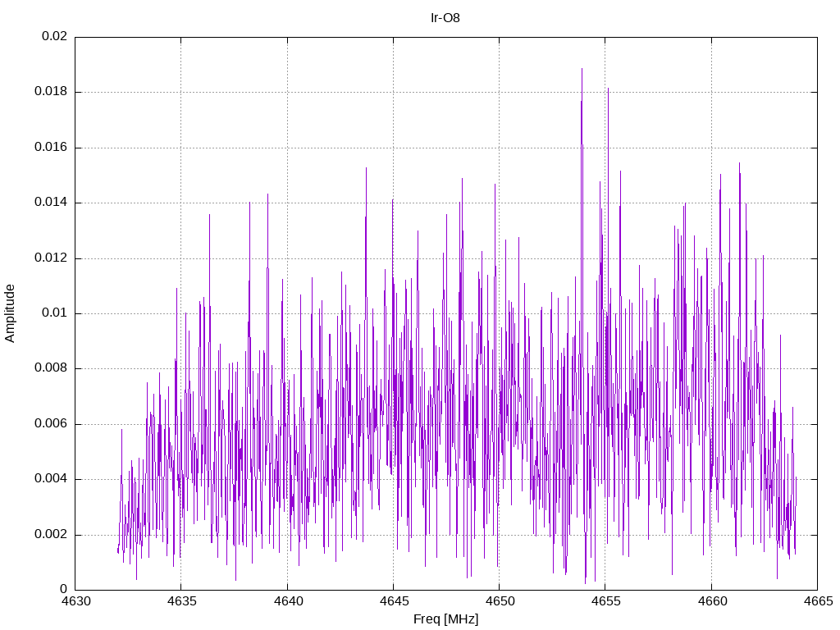Click the 4645 x-axis tick label
Viewport: 840px width, 630px height.
[x=395, y=601]
